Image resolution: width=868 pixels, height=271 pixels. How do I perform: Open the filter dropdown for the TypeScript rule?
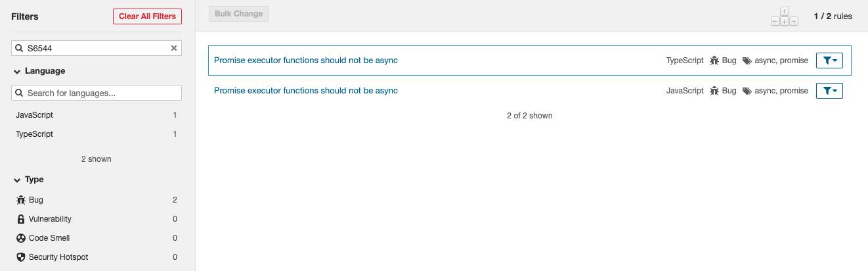829,61
